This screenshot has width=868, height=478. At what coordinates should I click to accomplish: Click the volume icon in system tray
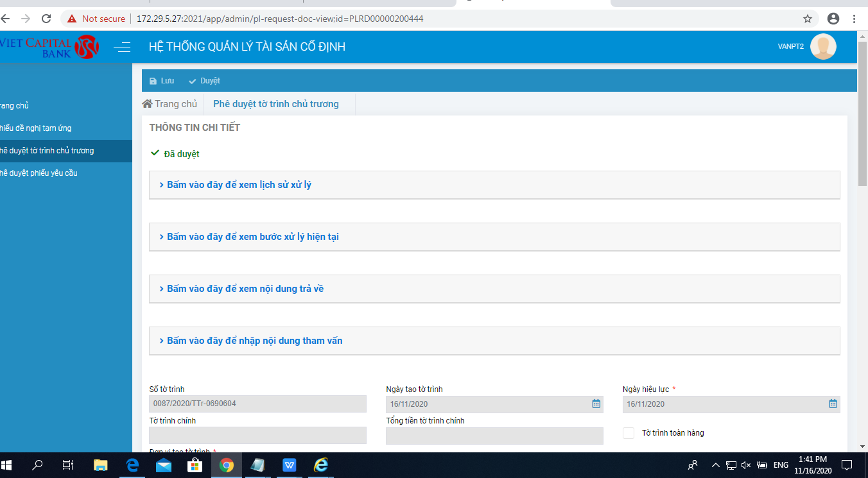746,465
